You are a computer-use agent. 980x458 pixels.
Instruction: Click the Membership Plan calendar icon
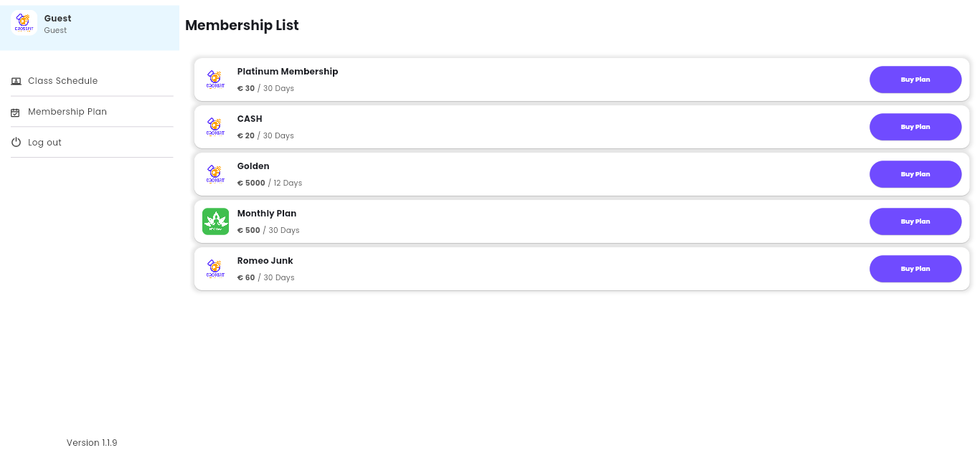click(16, 113)
